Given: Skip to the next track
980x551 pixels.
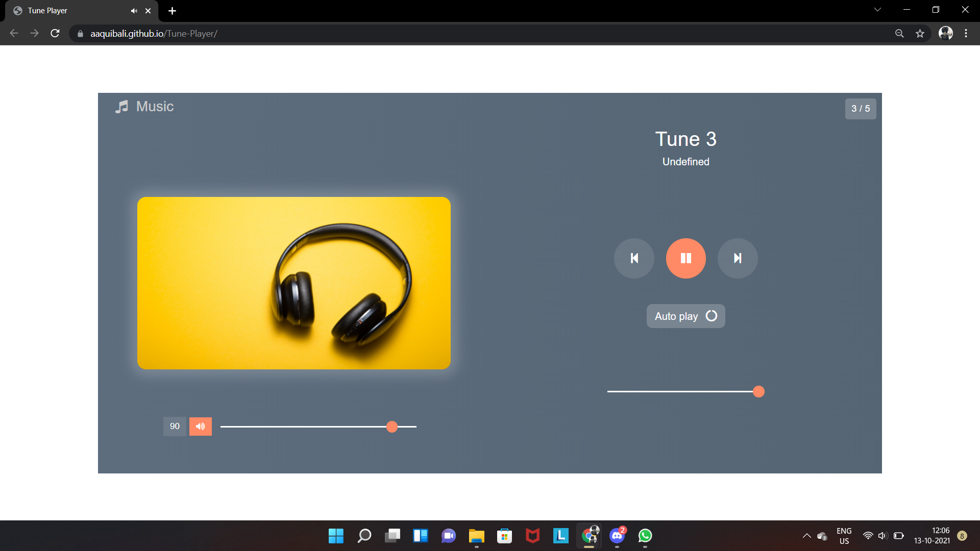Looking at the screenshot, I should [738, 258].
